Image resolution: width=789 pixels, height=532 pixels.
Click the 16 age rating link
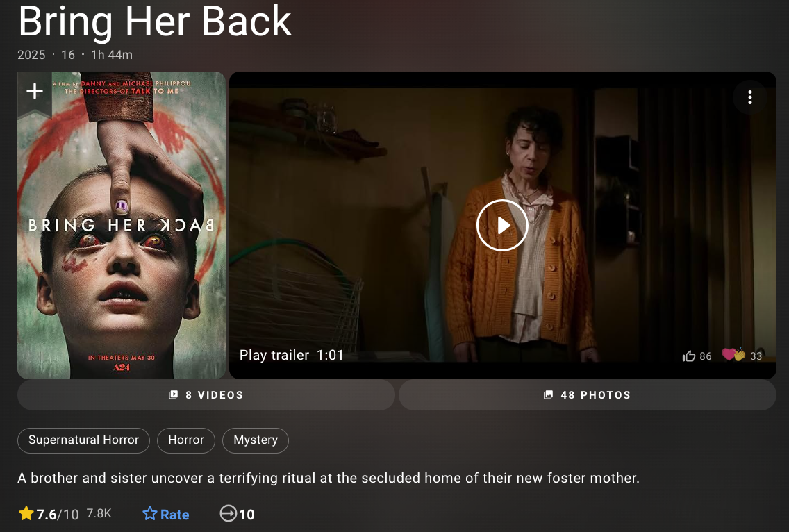point(68,55)
